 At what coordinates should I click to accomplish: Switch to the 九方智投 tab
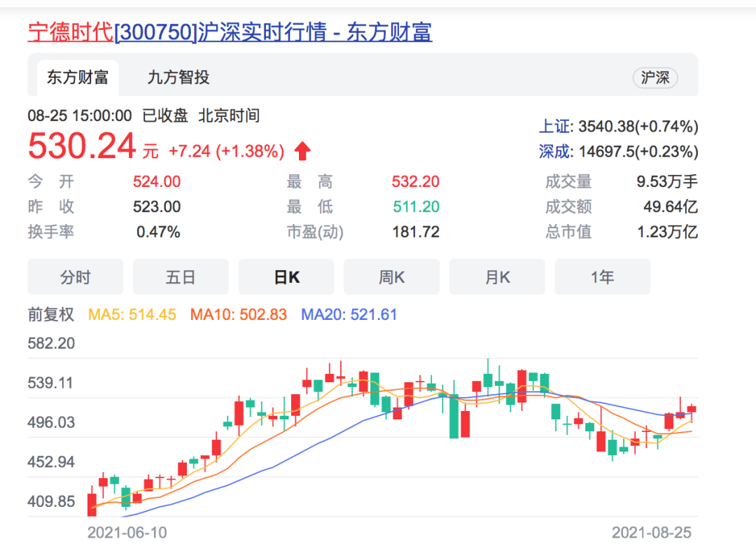tap(178, 78)
